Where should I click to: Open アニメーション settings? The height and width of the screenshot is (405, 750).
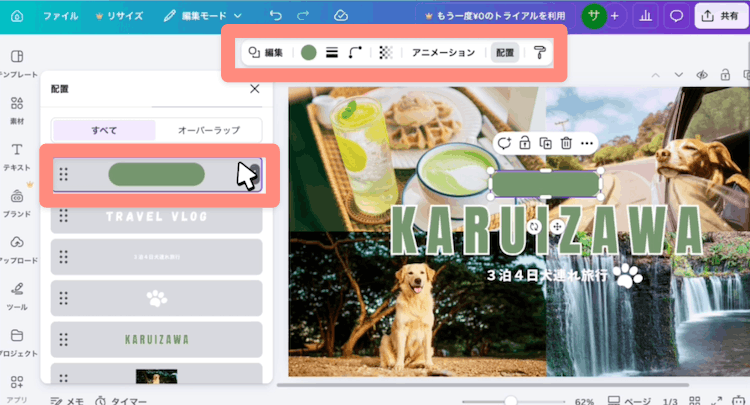tap(443, 52)
